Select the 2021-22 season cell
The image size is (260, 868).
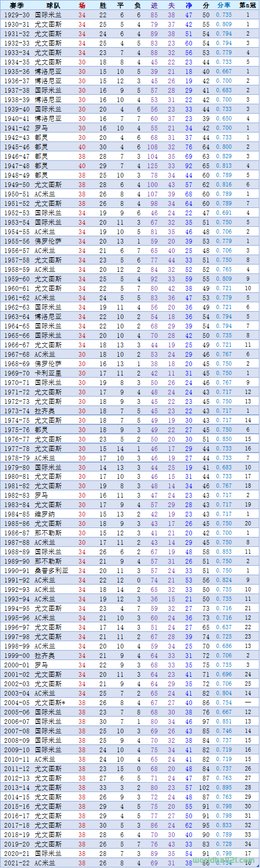pos(17,863)
